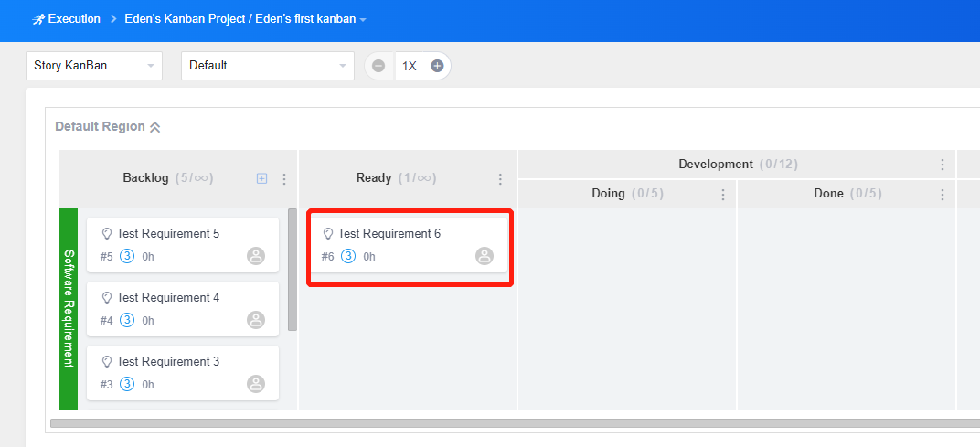980x447 pixels.
Task: Click zoom out minus icon
Action: (x=378, y=66)
